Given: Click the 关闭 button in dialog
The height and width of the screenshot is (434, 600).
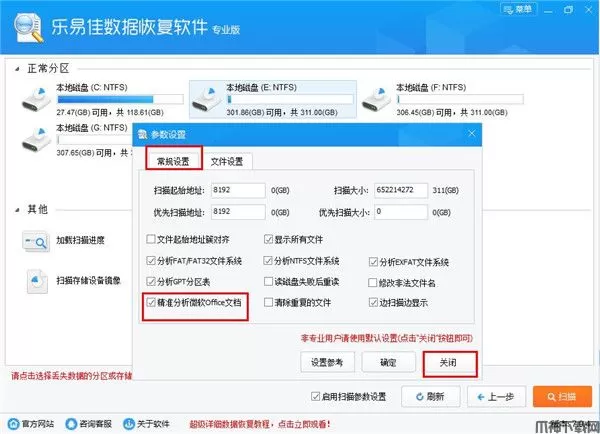Looking at the screenshot, I should click(449, 363).
